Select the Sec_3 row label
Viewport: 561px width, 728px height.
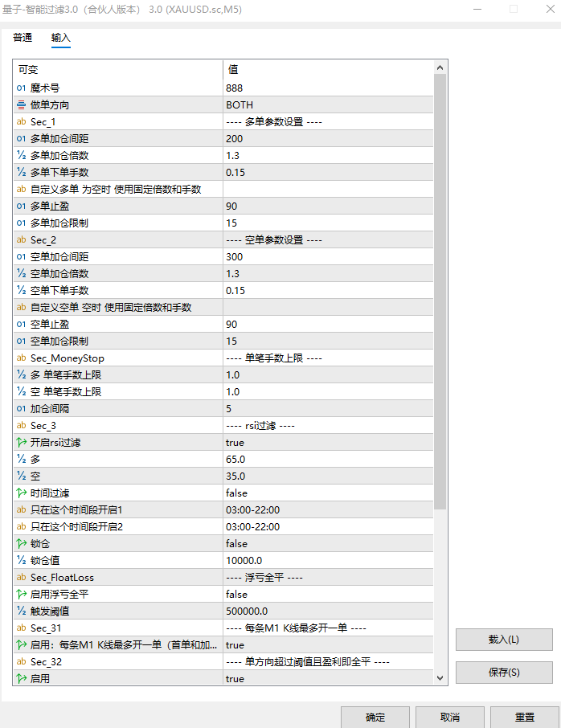click(x=43, y=426)
